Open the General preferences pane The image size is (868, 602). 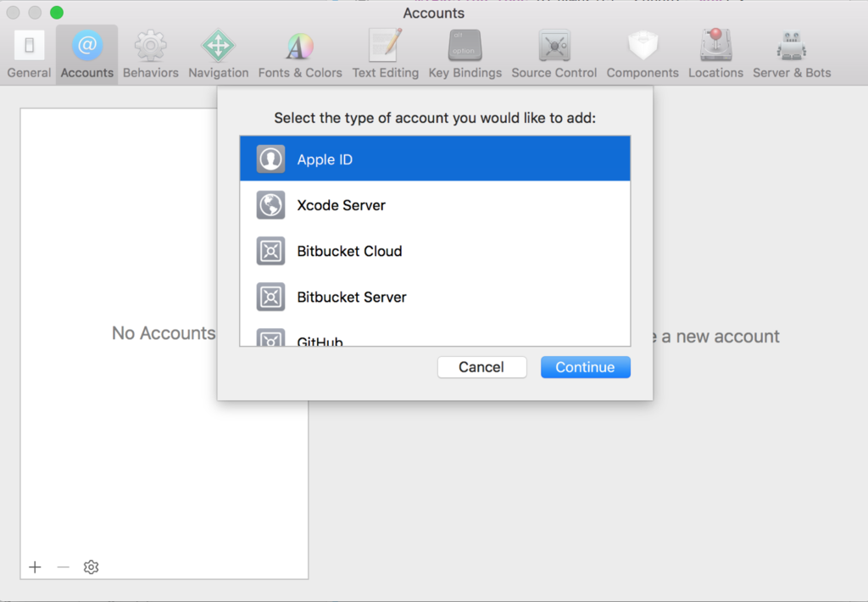pyautogui.click(x=29, y=54)
